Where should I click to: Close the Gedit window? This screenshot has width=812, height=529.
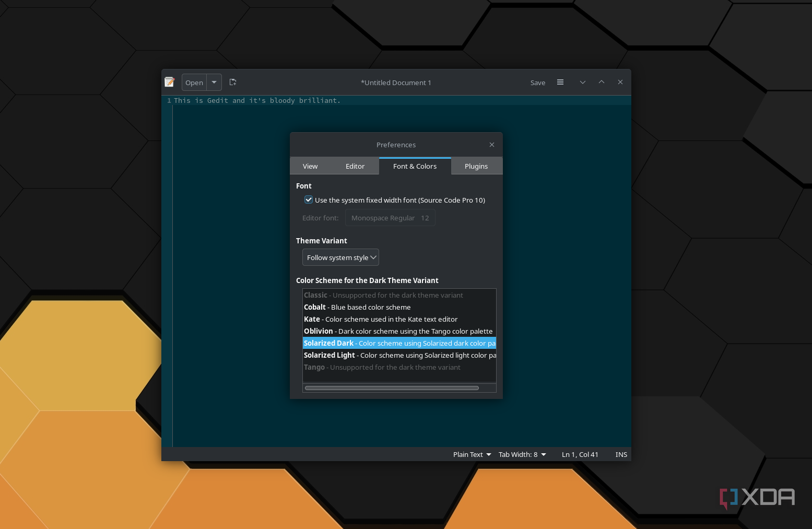click(620, 82)
